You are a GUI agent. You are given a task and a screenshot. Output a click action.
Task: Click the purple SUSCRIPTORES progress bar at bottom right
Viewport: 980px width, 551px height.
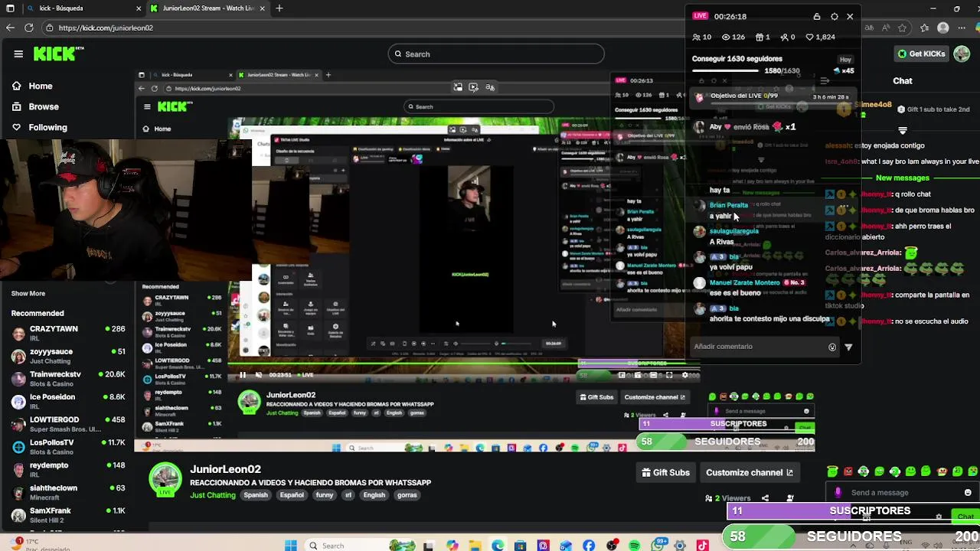coord(852,510)
